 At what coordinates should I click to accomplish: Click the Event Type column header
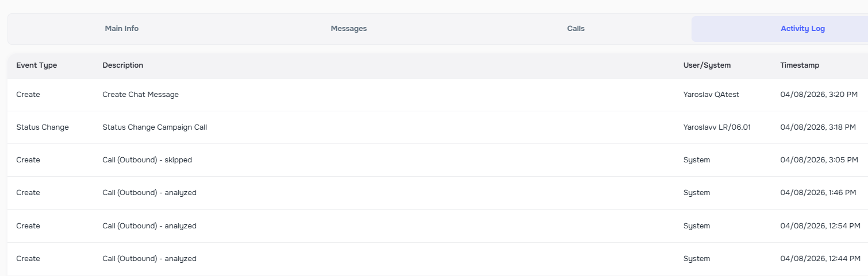tap(37, 65)
